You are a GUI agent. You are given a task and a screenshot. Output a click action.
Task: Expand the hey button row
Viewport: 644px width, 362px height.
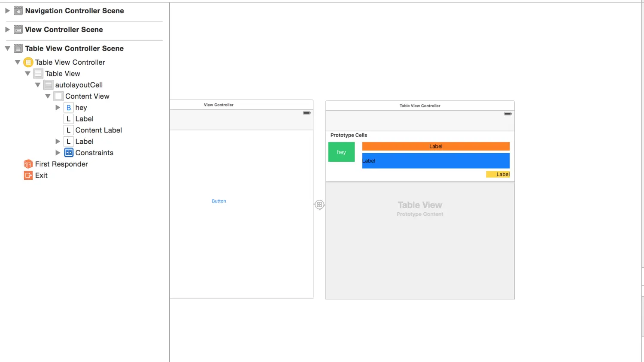point(58,108)
